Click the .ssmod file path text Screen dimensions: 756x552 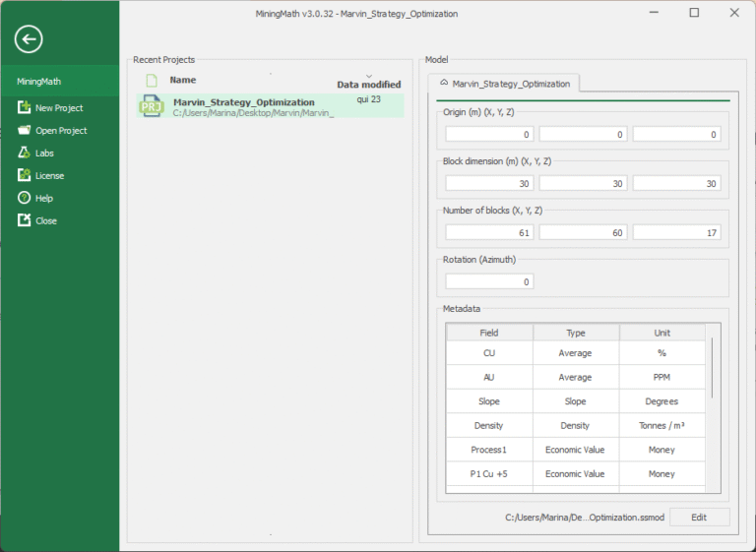[585, 518]
